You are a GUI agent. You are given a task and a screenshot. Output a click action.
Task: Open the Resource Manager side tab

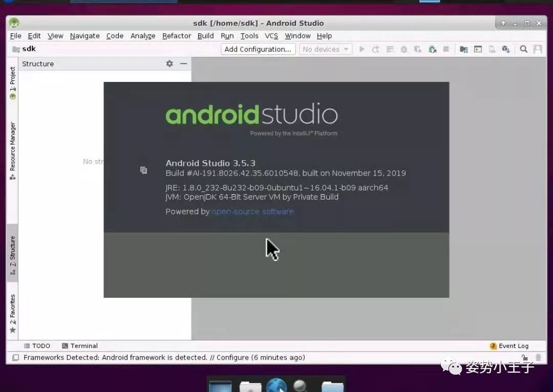pyautogui.click(x=13, y=151)
